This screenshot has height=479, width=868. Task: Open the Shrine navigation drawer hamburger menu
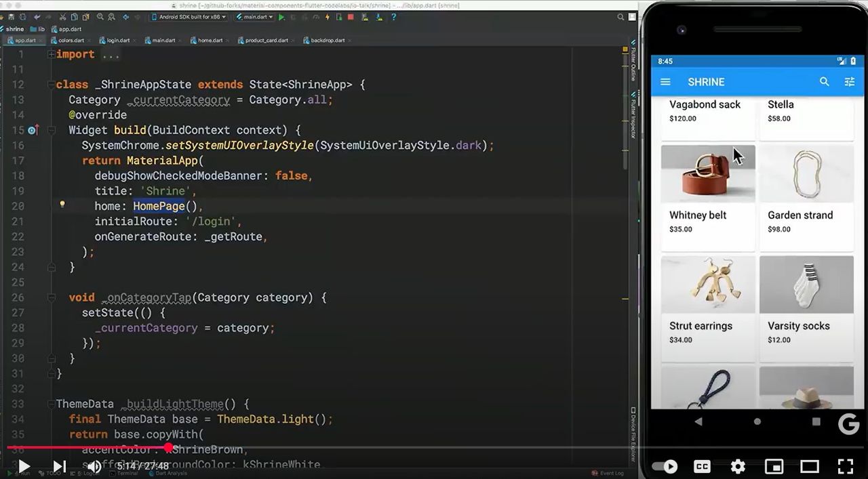[x=665, y=82]
